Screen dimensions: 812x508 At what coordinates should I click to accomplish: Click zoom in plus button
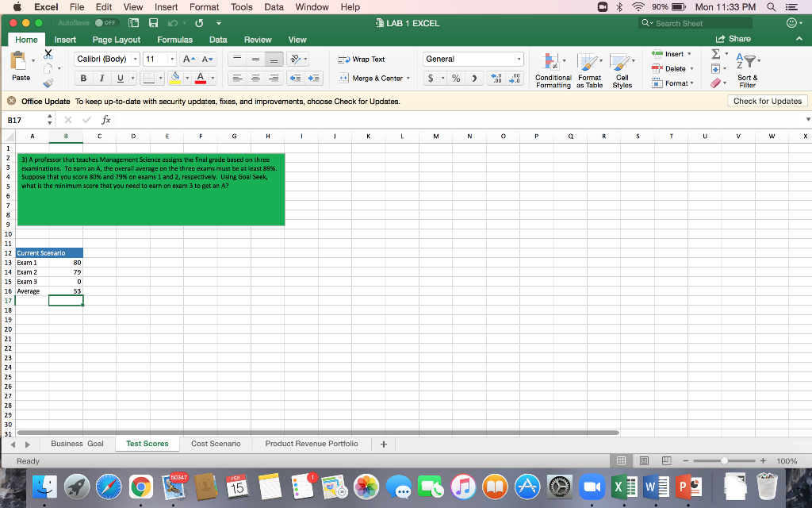763,461
